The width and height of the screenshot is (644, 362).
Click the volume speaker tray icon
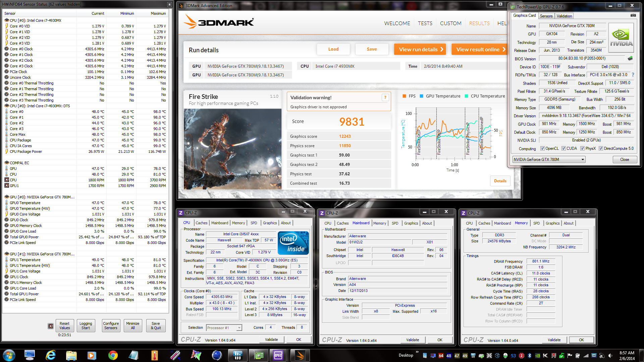pos(610,355)
